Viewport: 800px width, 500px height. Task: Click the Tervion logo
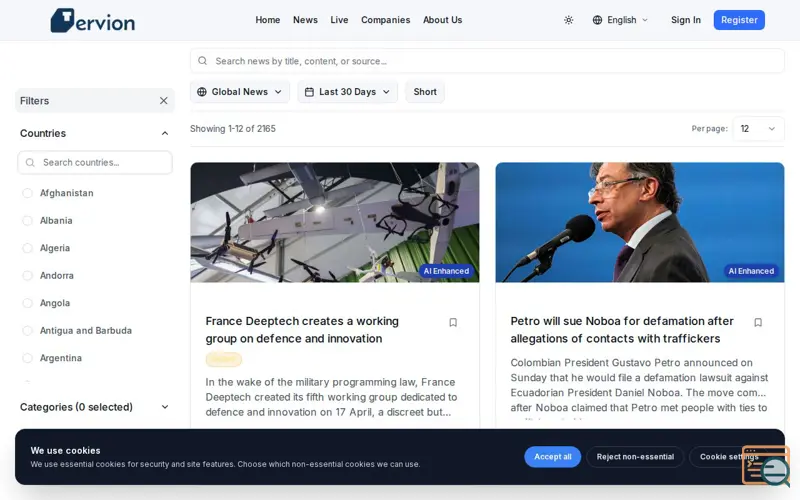click(x=93, y=20)
